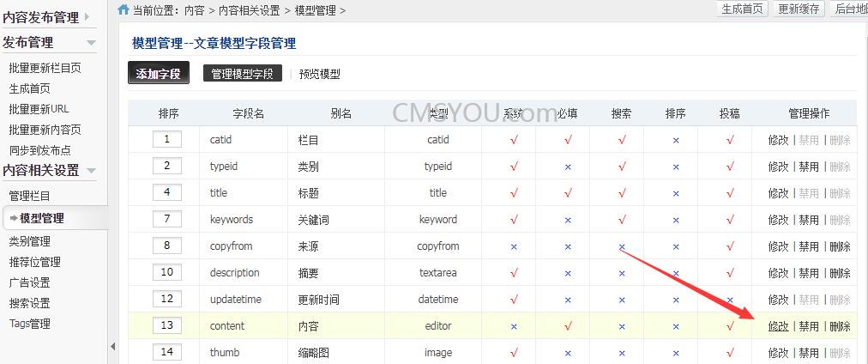Click 修改 for the description field
The width and height of the screenshot is (868, 364).
tap(778, 273)
